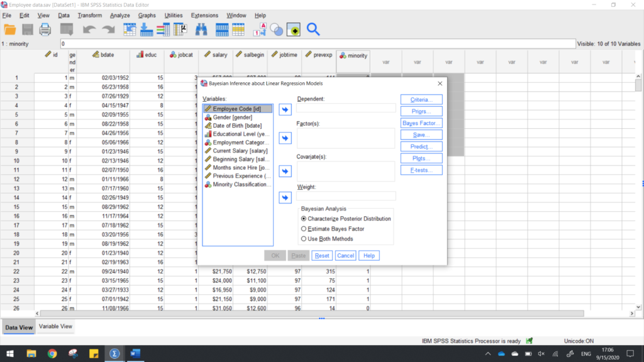Redo the action with toolbar arrow
The height and width of the screenshot is (362, 644).
108,30
